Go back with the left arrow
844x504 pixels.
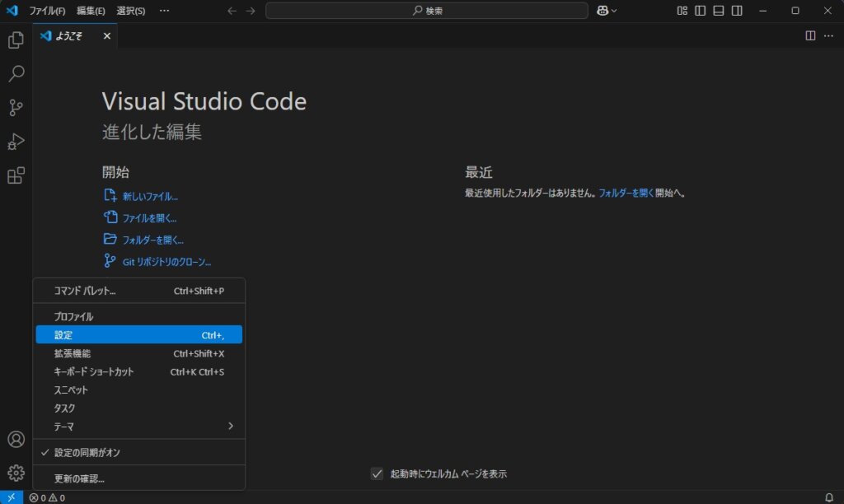(232, 11)
